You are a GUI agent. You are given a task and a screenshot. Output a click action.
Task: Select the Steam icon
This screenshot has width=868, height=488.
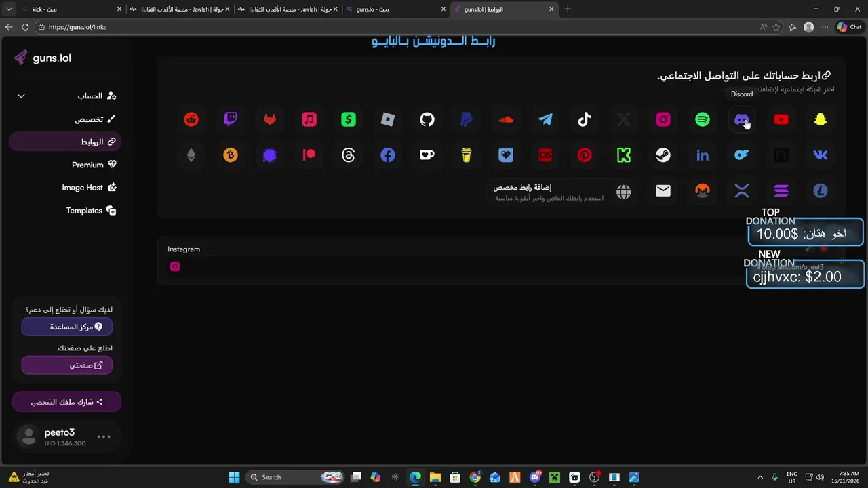(x=663, y=156)
